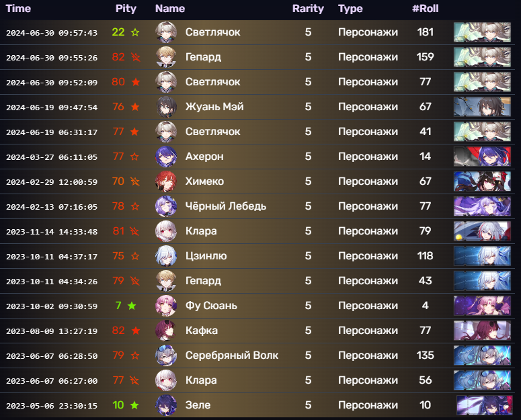Sort by the Pity column header

click(x=126, y=9)
